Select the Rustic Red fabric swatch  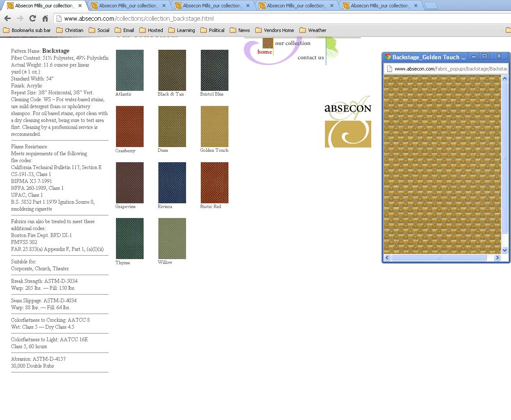215,183
